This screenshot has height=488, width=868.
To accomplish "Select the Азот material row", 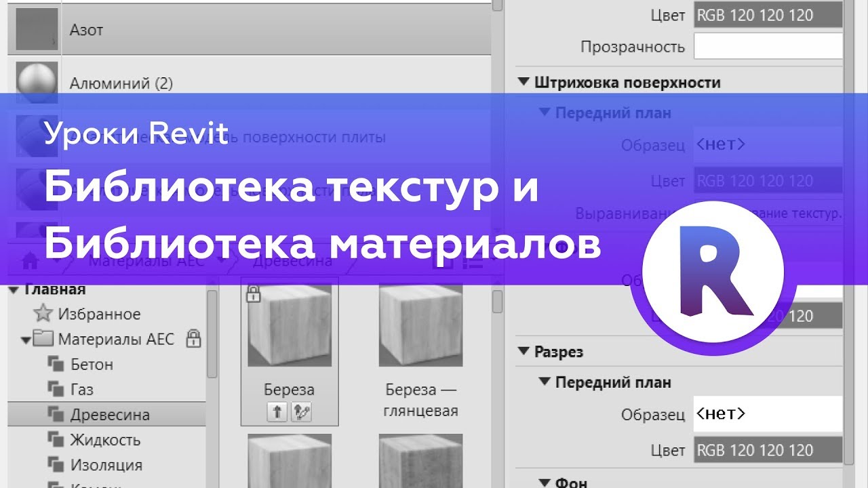I will click(x=249, y=30).
